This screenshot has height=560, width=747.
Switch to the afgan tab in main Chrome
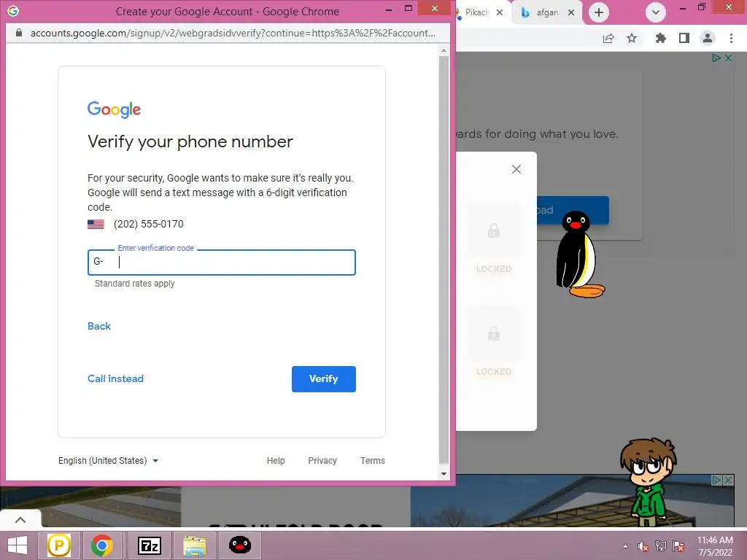(547, 12)
